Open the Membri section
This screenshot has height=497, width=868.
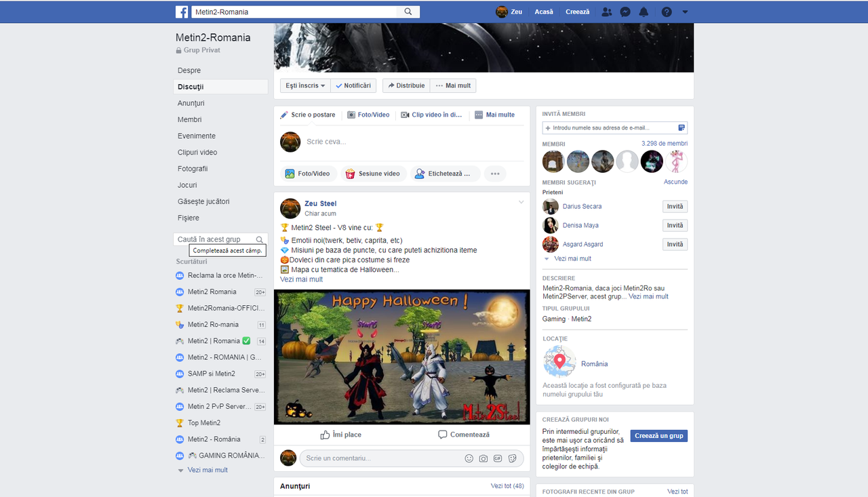point(189,119)
